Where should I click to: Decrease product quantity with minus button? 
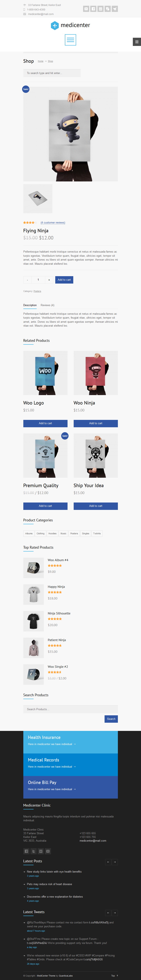[27, 280]
